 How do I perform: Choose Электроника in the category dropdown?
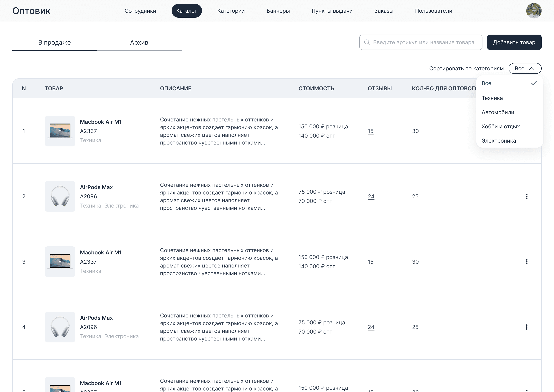tap(509, 141)
